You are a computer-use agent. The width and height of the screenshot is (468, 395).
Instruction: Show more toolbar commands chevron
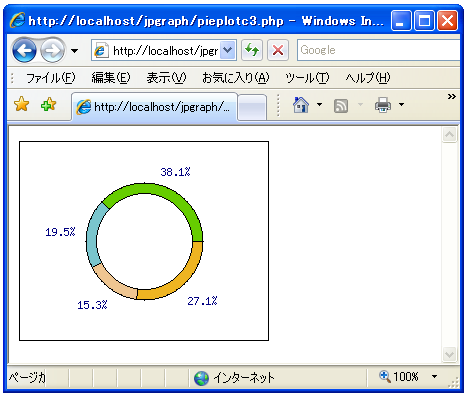click(452, 97)
